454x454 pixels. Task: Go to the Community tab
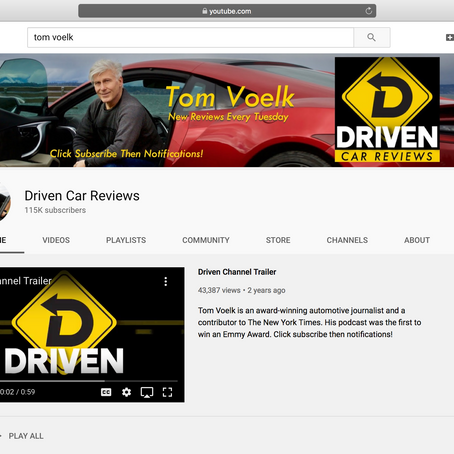pyautogui.click(x=206, y=240)
